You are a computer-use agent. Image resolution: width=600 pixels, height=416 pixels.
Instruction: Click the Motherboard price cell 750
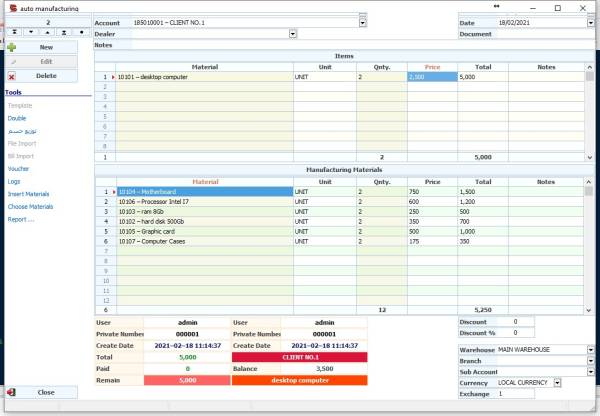click(x=432, y=192)
